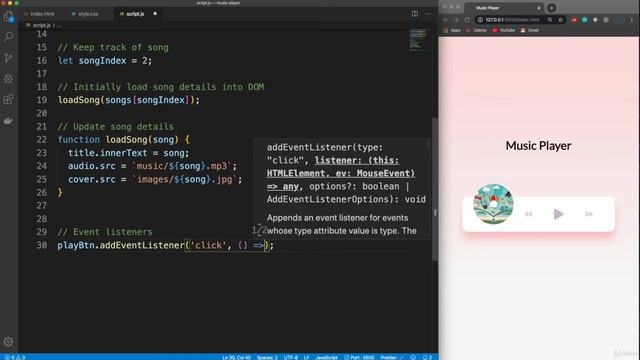
Task: Open the Gmail bookmark
Action: point(530,30)
